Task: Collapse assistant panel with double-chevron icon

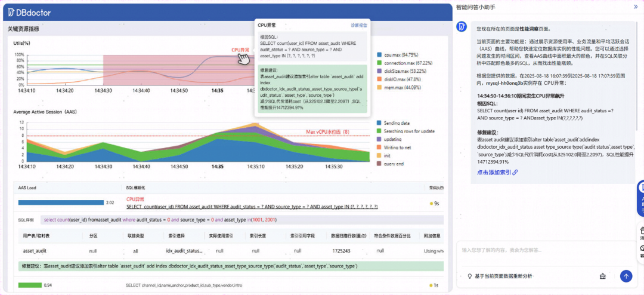Action: pos(636,7)
